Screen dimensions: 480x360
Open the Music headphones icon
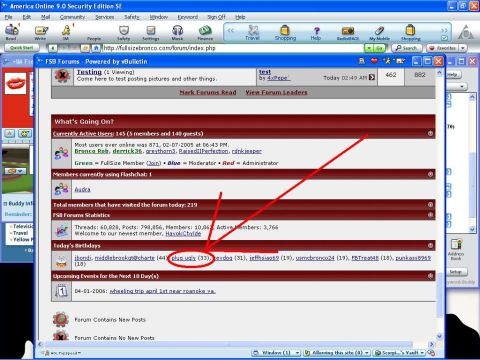tap(177, 31)
